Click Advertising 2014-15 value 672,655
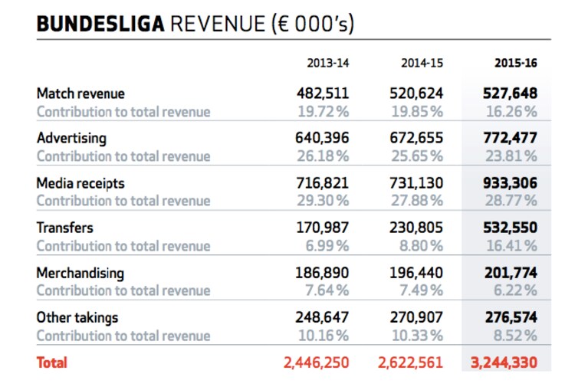588x387 pixels. click(x=416, y=138)
